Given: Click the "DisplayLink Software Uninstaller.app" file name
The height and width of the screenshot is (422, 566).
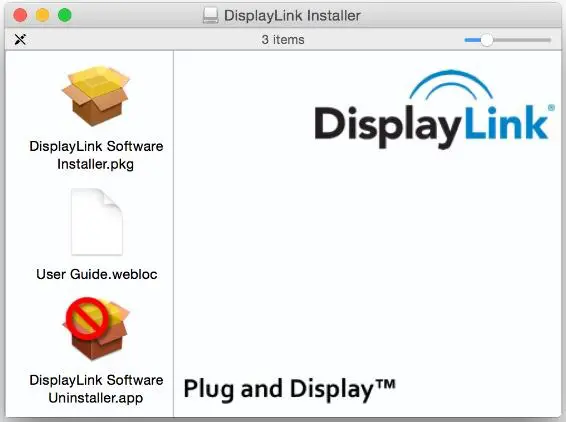Looking at the screenshot, I should coord(96,389).
